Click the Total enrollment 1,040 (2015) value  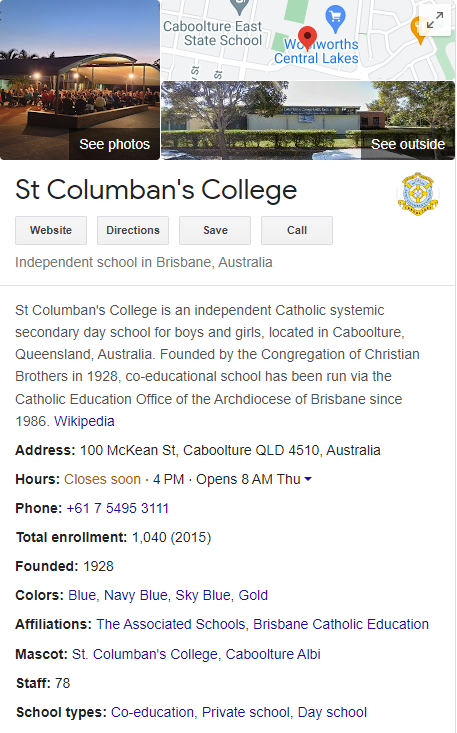coord(171,537)
